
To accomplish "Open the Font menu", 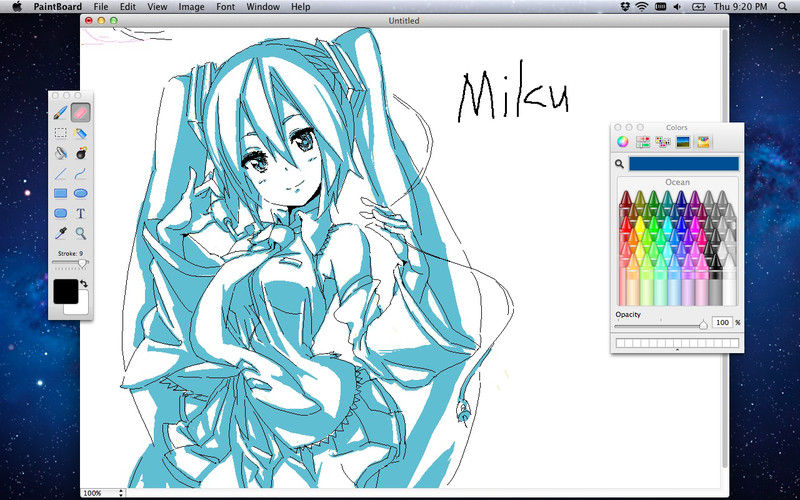I will tap(226, 7).
